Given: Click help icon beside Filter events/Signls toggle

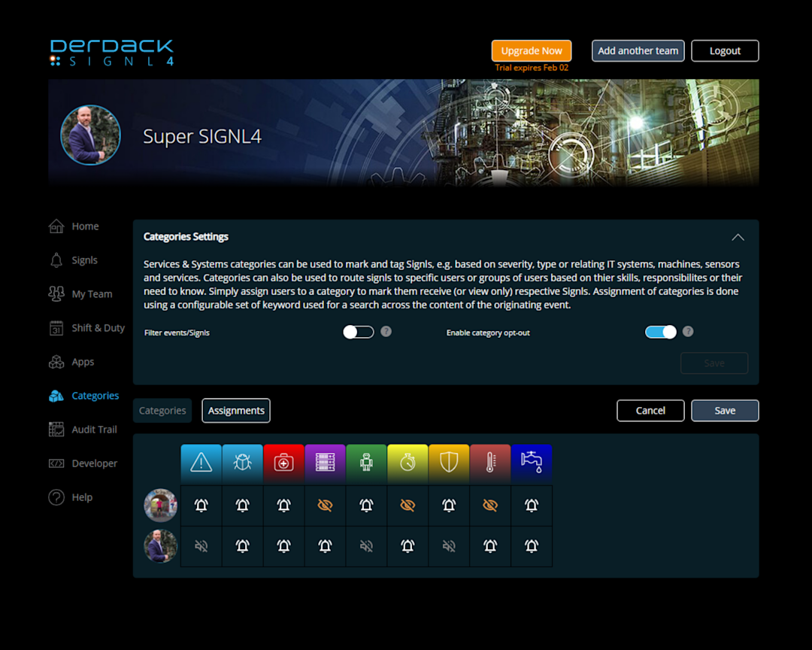Looking at the screenshot, I should (386, 331).
